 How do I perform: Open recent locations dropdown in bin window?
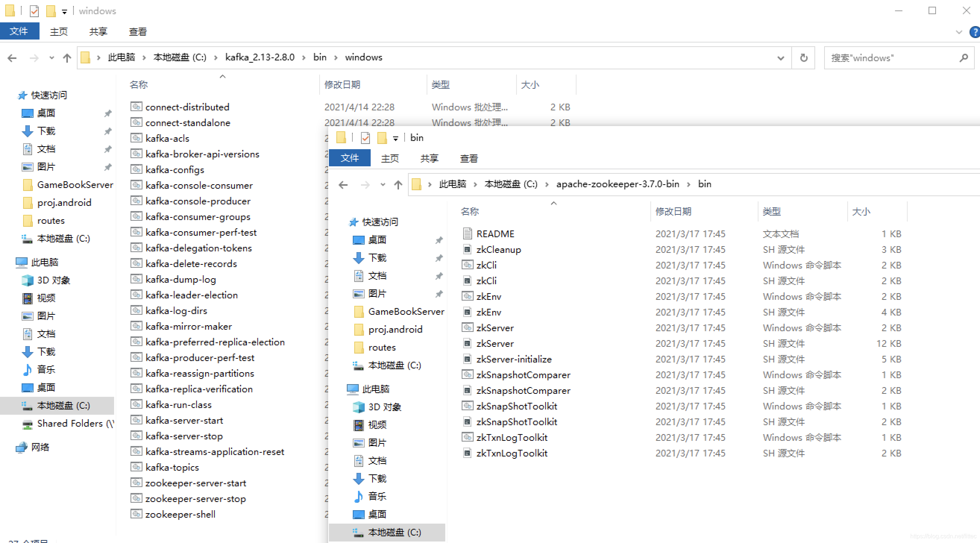pos(383,185)
